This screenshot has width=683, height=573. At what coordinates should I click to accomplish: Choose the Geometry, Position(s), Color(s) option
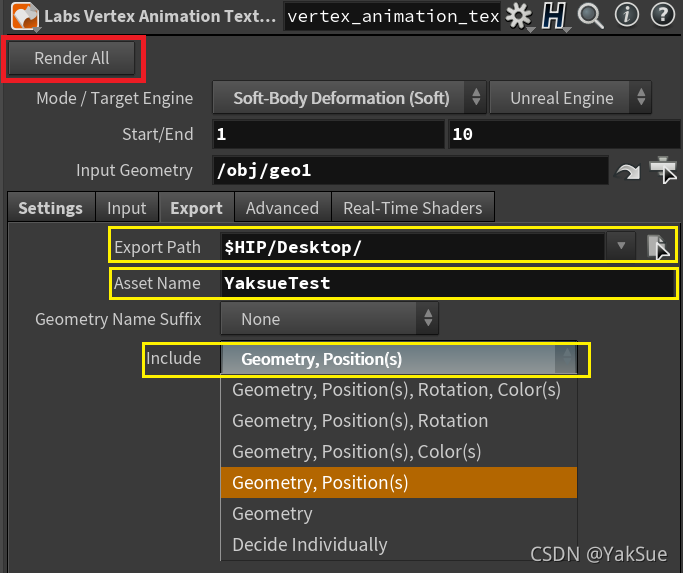(399, 451)
